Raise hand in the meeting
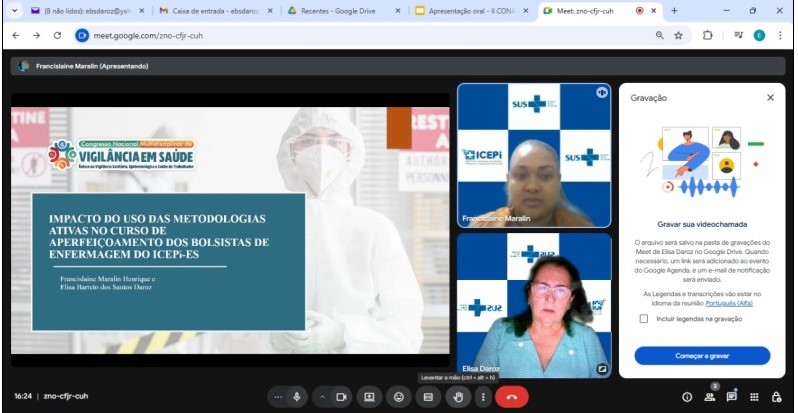The image size is (798, 413). point(458,397)
